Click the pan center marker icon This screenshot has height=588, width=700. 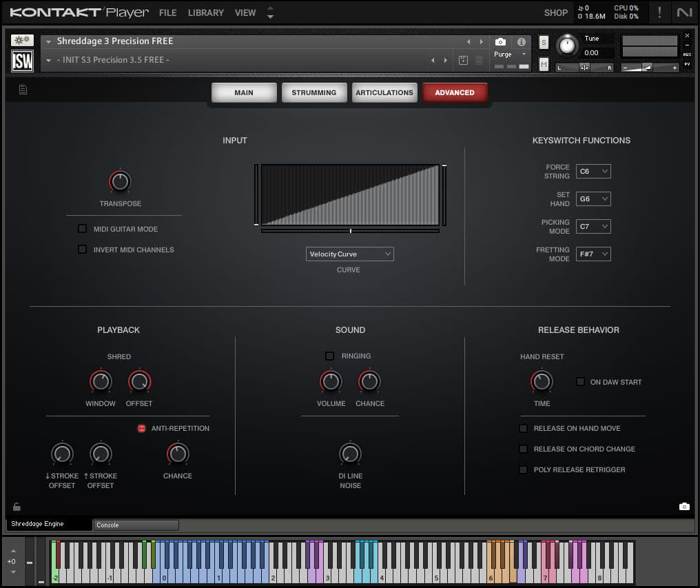[584, 68]
